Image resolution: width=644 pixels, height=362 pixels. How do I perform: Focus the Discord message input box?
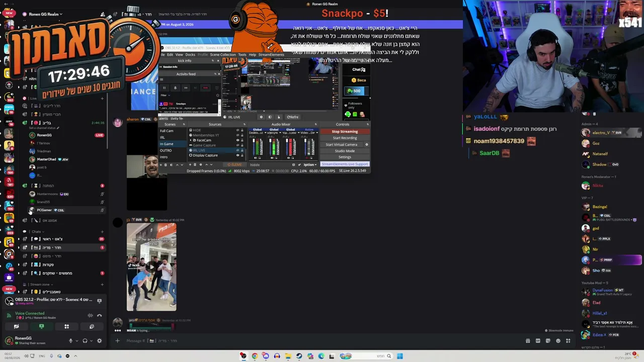point(322,341)
